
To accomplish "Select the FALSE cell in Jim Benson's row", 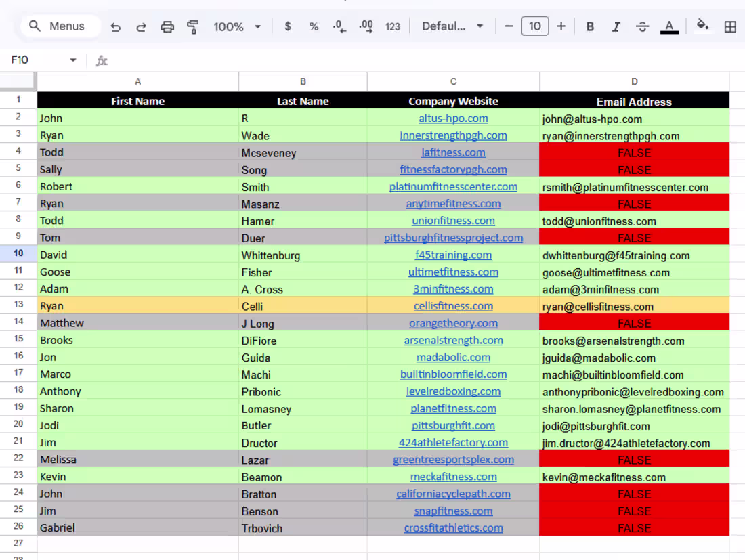I will (635, 511).
